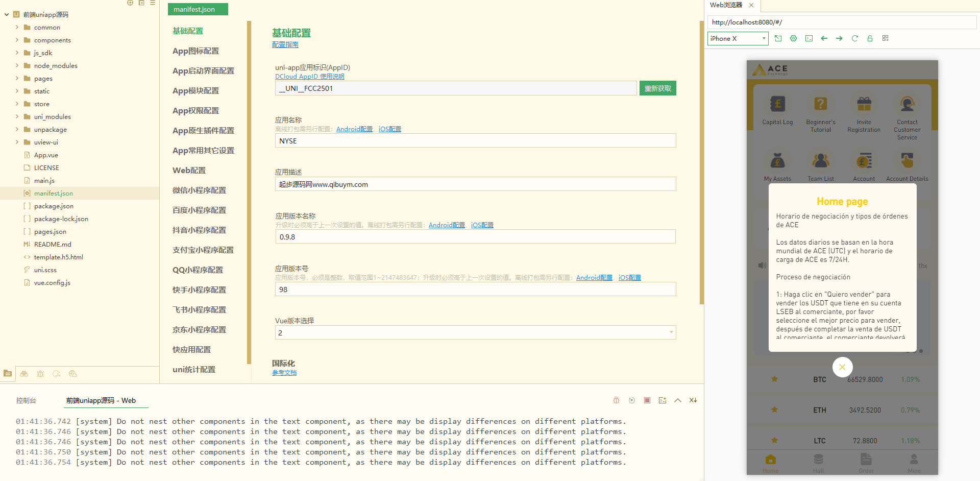Open the iPhone X device dropdown

pos(738,38)
